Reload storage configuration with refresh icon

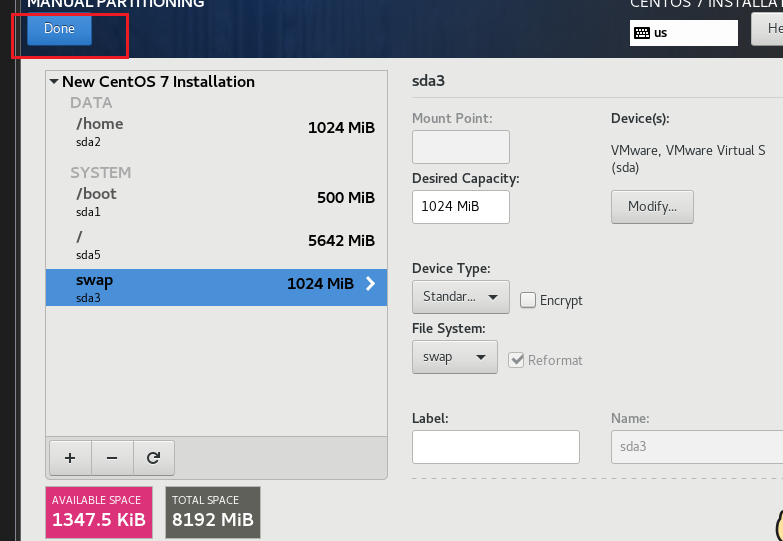click(154, 458)
